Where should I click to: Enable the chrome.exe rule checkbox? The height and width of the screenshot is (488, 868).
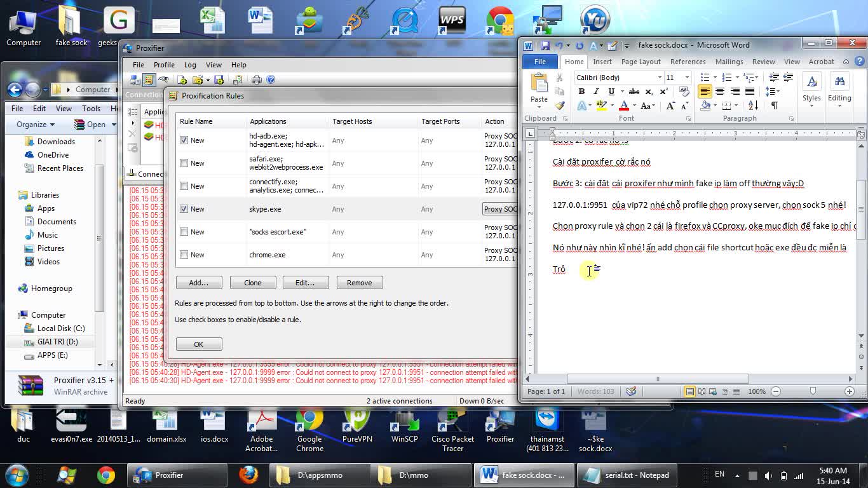[184, 255]
